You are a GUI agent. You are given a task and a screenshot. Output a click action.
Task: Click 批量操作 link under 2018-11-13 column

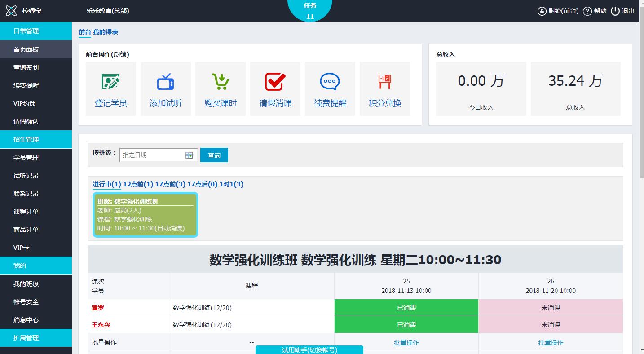point(406,342)
